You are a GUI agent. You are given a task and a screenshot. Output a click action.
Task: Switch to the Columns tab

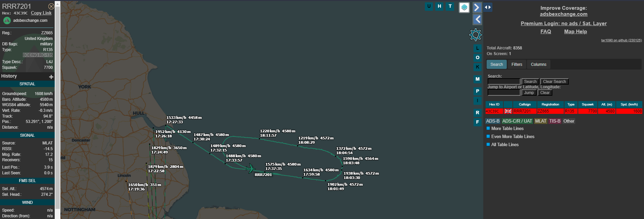(539, 64)
